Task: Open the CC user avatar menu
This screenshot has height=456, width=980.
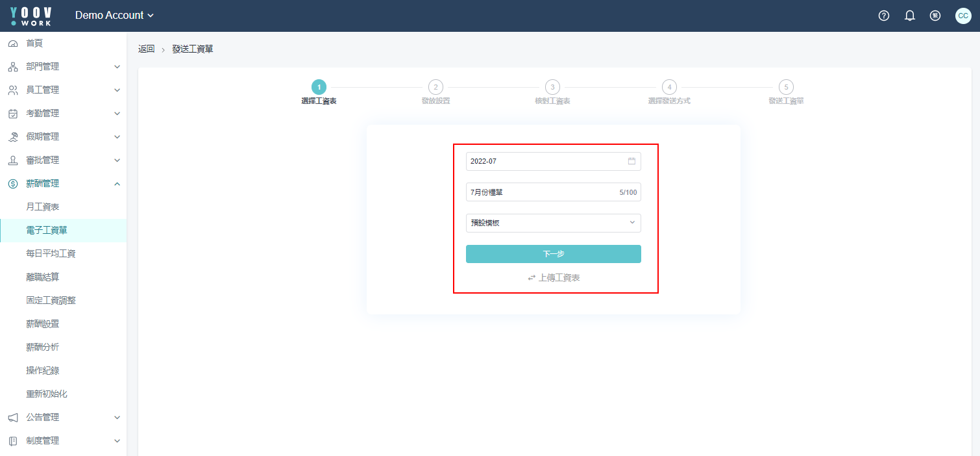Action: [963, 16]
